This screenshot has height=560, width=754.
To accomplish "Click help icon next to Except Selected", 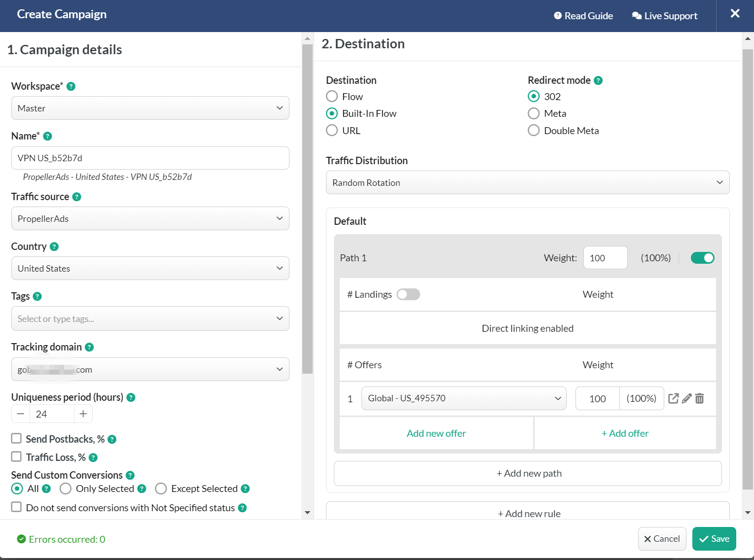I will point(245,489).
